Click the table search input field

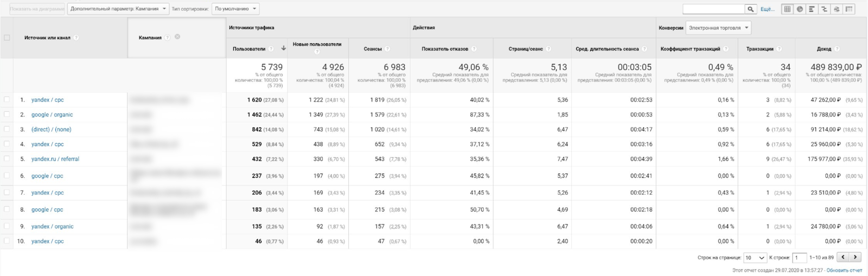[x=713, y=9]
